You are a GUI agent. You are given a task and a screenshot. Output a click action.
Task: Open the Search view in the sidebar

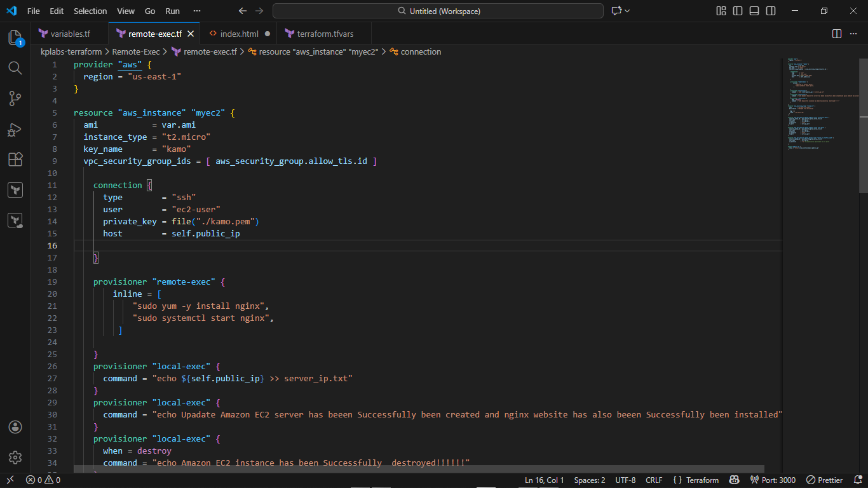tap(15, 68)
